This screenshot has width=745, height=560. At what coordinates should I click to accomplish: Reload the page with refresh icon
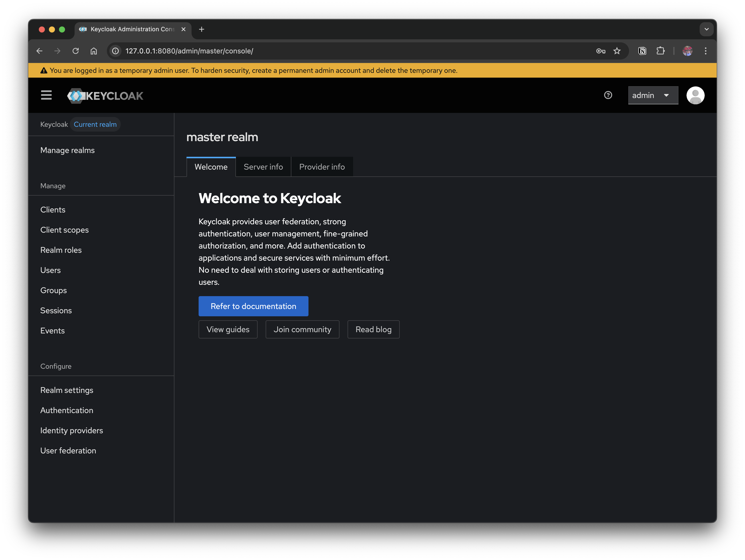[x=75, y=51]
